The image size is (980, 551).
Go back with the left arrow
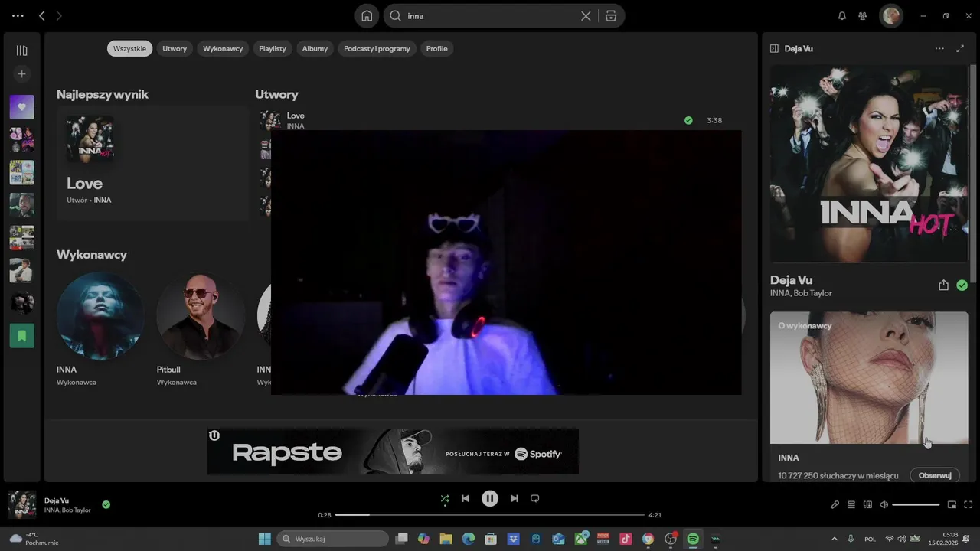click(42, 15)
